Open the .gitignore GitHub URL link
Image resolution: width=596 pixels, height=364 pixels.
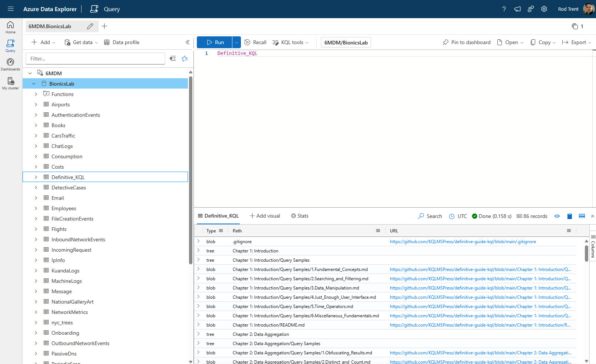click(x=463, y=242)
